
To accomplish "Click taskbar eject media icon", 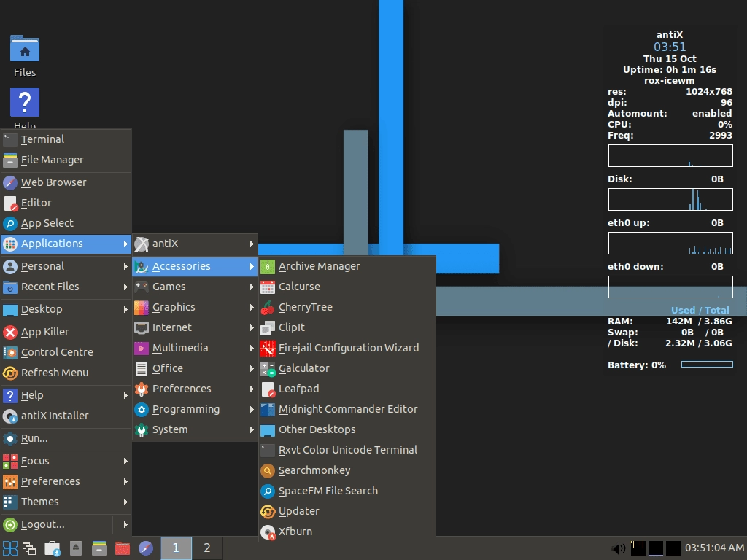I will click(76, 548).
